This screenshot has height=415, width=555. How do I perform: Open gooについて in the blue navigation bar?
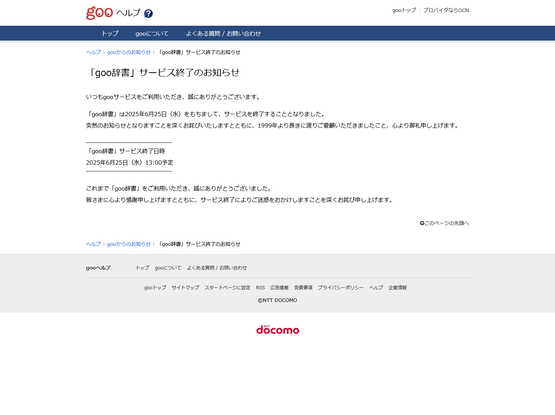pos(151,34)
